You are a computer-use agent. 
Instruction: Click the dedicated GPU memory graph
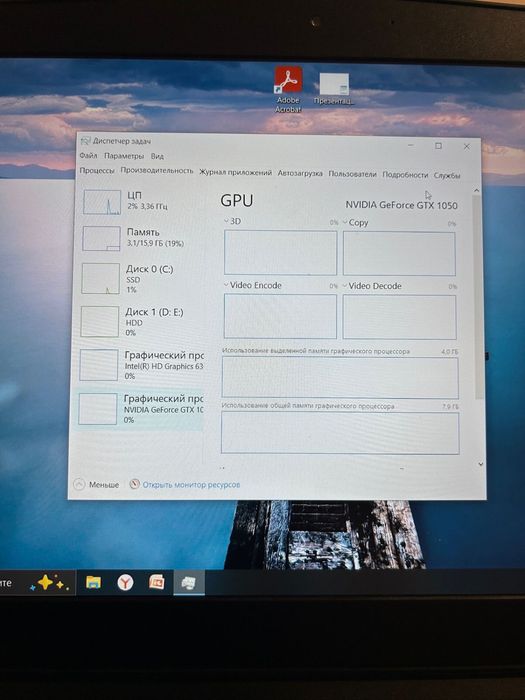click(340, 377)
